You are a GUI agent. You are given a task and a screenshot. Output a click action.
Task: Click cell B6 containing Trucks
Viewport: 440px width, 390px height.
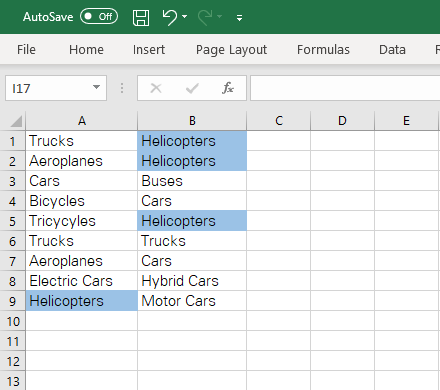(x=192, y=241)
